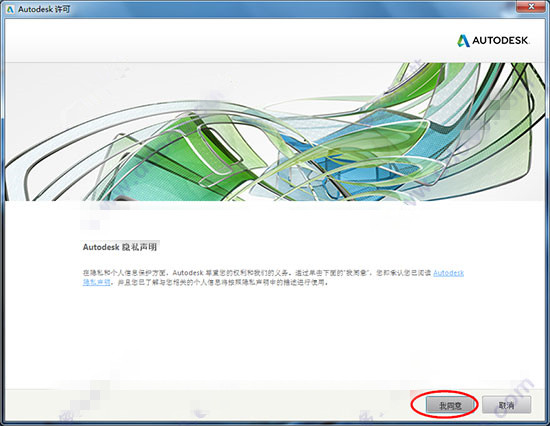Click the grey footer bar left of buttons
Image resolution: width=550 pixels, height=426 pixels.
point(207,405)
